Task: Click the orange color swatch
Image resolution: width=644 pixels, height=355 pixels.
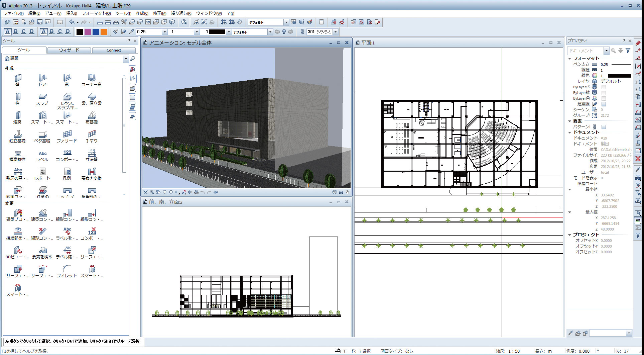Action: coord(104,32)
